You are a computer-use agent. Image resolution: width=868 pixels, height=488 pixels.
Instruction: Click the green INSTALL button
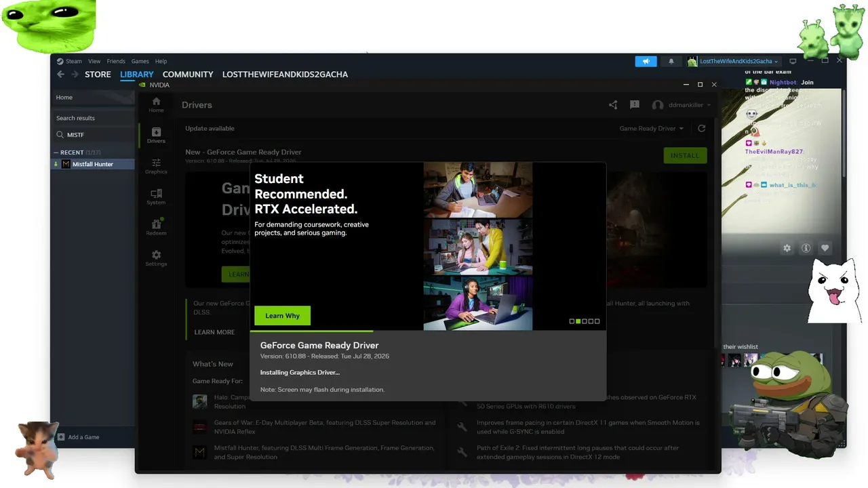point(685,155)
